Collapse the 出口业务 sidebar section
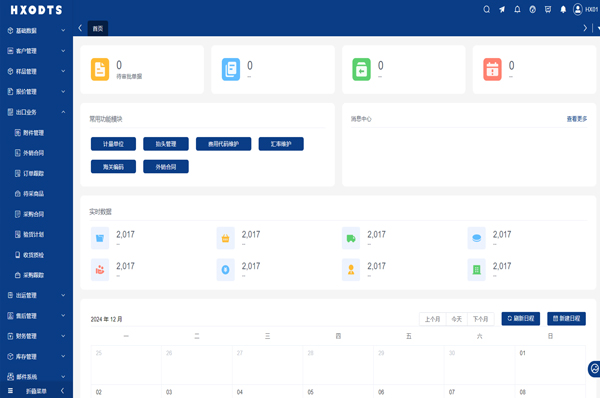600x398 pixels. (36, 112)
